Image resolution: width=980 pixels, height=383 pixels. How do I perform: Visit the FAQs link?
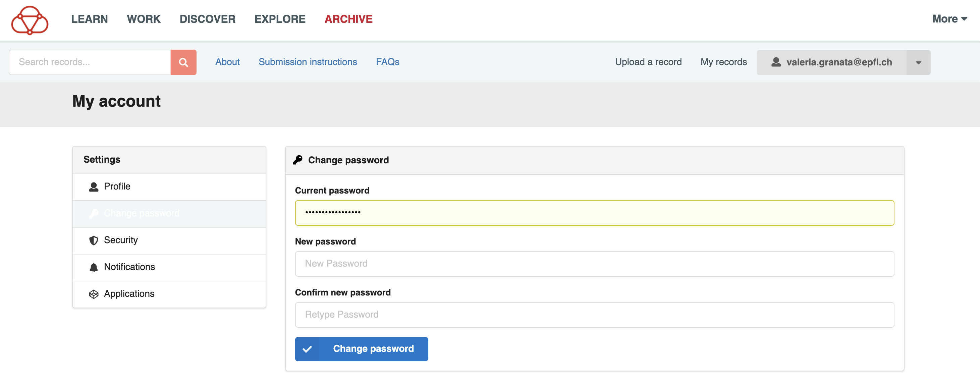[x=387, y=62]
